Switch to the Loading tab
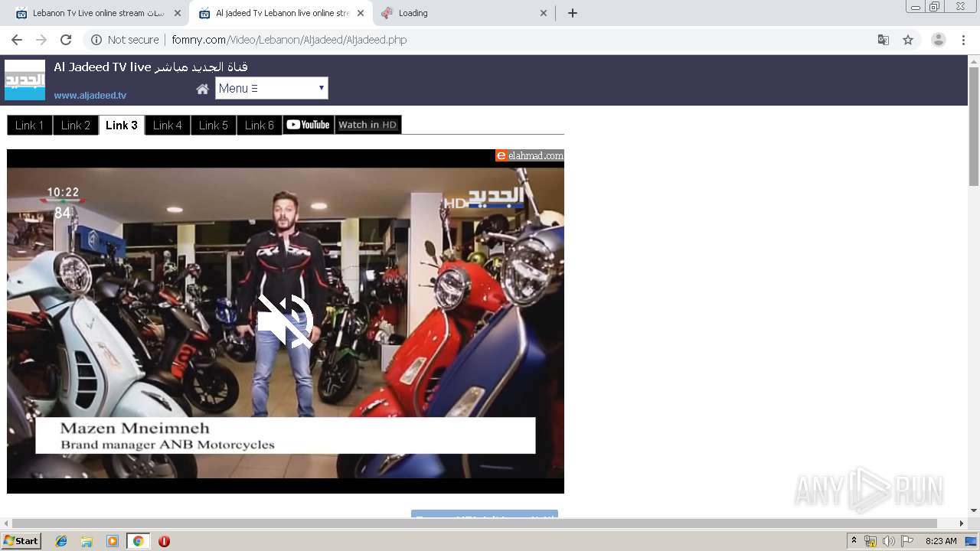This screenshot has width=980, height=551. (x=464, y=13)
